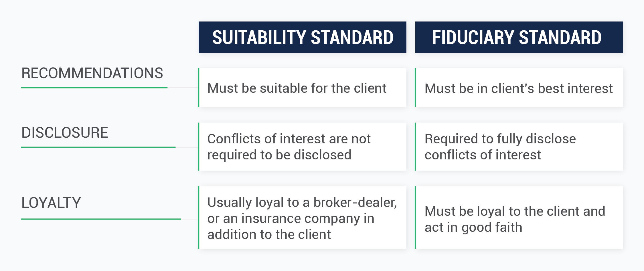
Task: Click green underline beneath LOYALTY
Action: [101, 219]
